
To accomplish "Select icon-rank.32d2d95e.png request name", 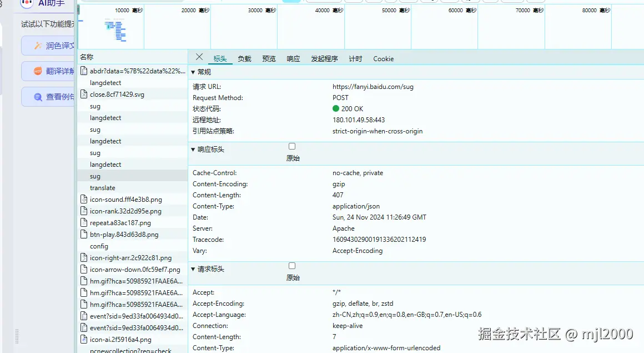I will tap(125, 211).
